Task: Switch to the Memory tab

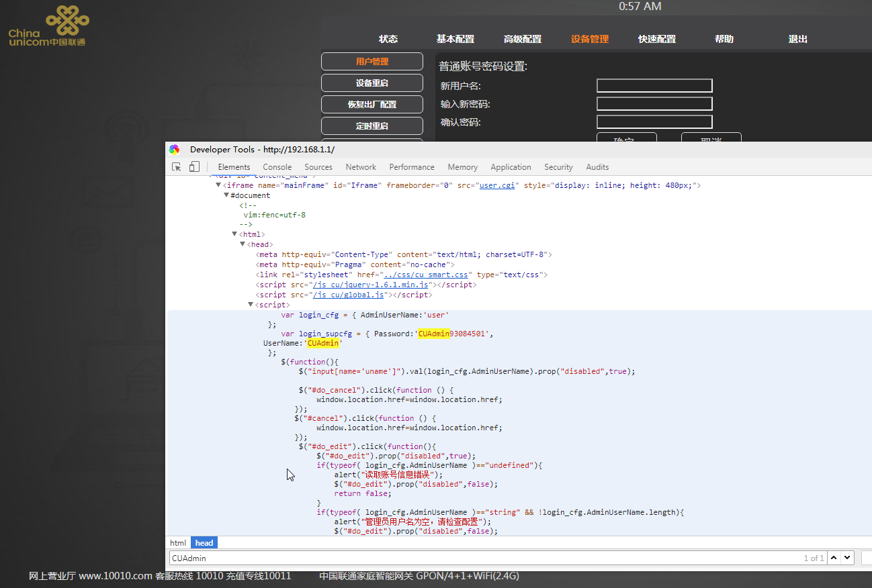Action: tap(463, 167)
